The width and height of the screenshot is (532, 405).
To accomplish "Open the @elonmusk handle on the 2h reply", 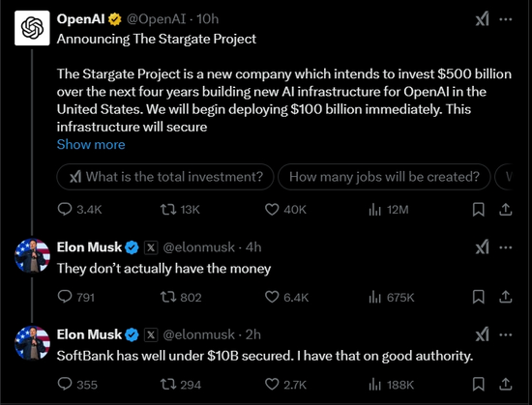I will coord(199,334).
